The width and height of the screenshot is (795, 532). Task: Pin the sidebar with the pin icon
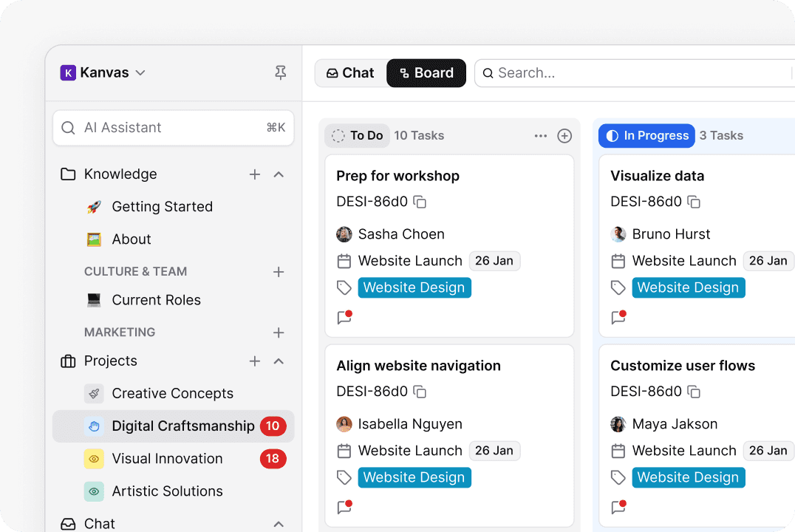279,72
